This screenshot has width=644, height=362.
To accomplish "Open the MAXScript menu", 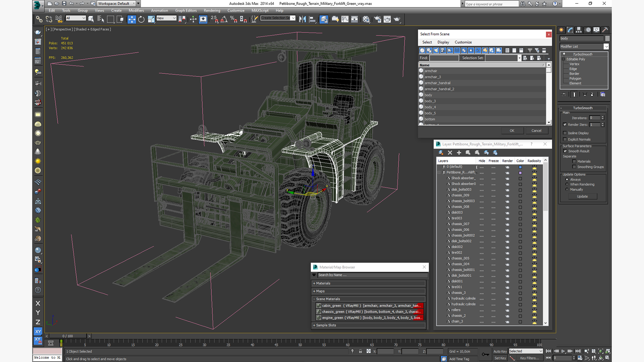I will tap(260, 11).
